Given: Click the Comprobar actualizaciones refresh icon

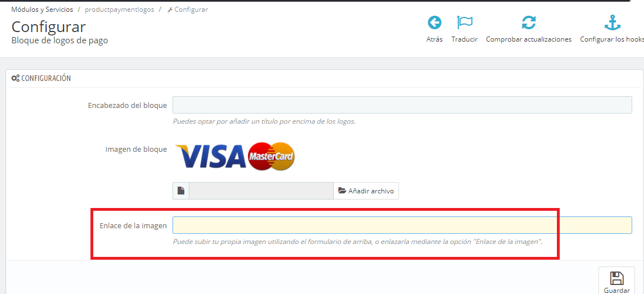Looking at the screenshot, I should 529,22.
